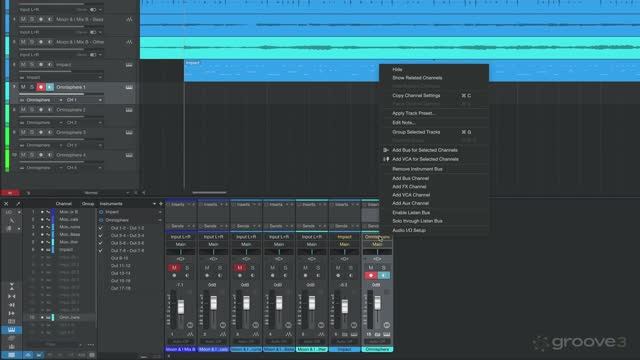Open the Instruments header dropdown arrow
The height and width of the screenshot is (360, 640).
point(154,204)
